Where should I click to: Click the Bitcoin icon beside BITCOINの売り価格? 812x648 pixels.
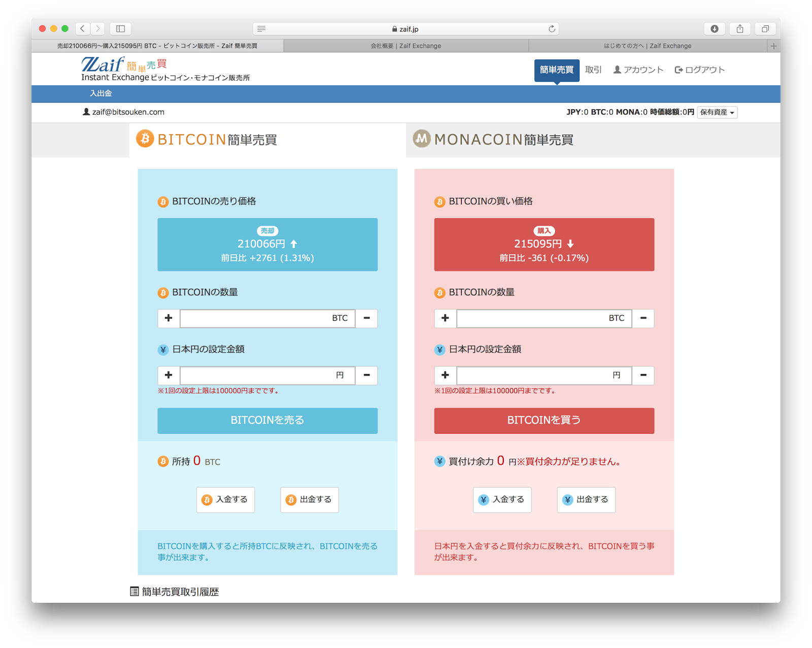pos(163,202)
